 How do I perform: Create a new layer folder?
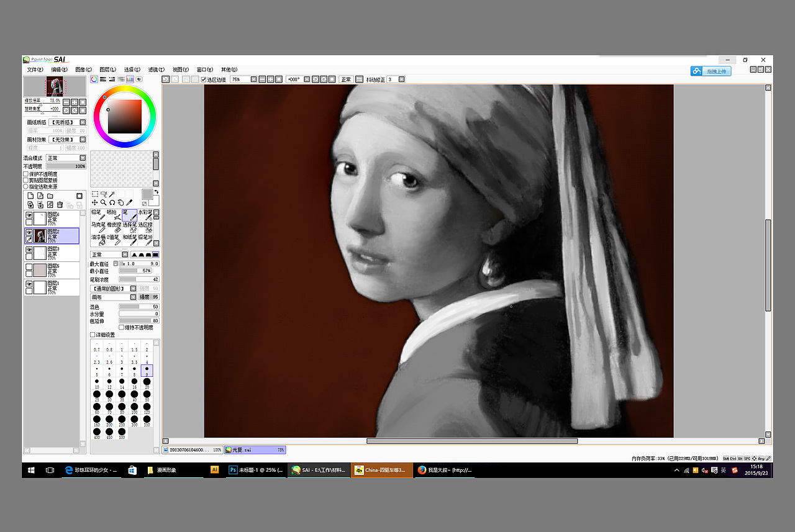pyautogui.click(x=50, y=196)
